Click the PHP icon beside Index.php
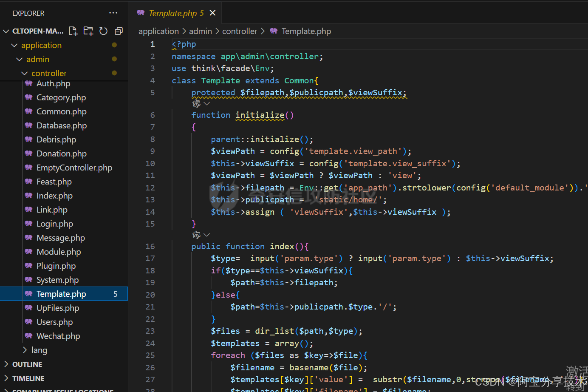Screen dimensions: 588x392 [28, 196]
